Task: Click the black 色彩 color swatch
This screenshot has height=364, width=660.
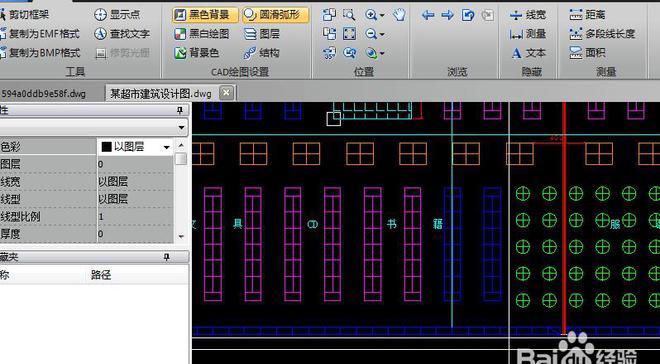Action: point(106,147)
